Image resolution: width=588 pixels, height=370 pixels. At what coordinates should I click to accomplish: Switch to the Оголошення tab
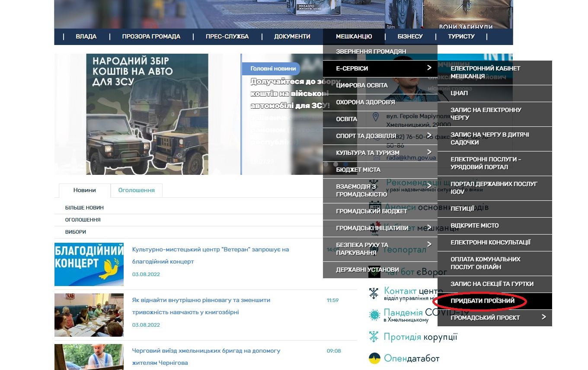point(137,190)
